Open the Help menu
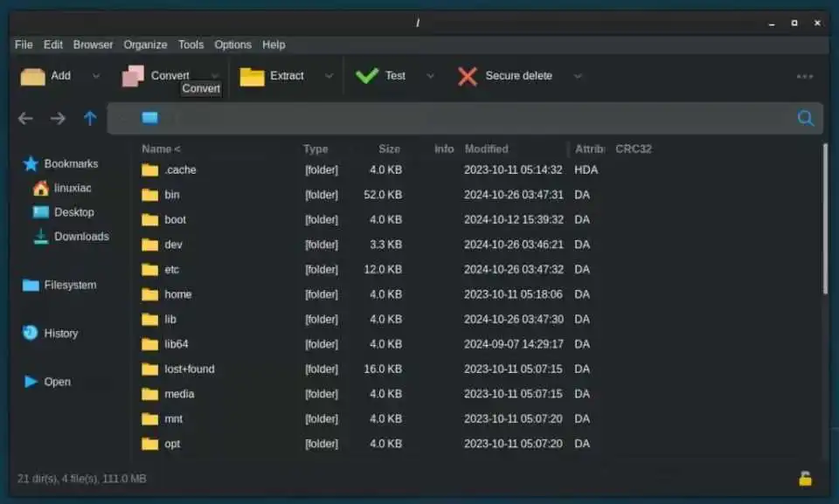Viewport: 839px width, 504px height. (274, 45)
